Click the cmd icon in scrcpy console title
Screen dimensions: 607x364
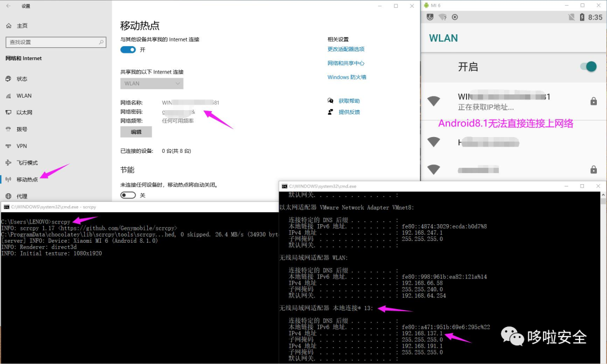(x=6, y=207)
